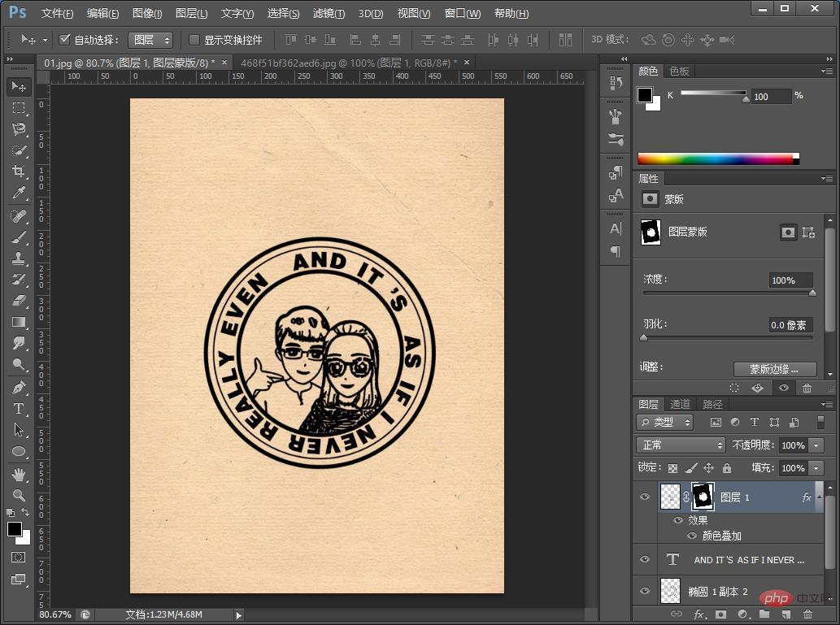
Task: Hide the AND IT'S AS IF text layer
Action: 645,559
